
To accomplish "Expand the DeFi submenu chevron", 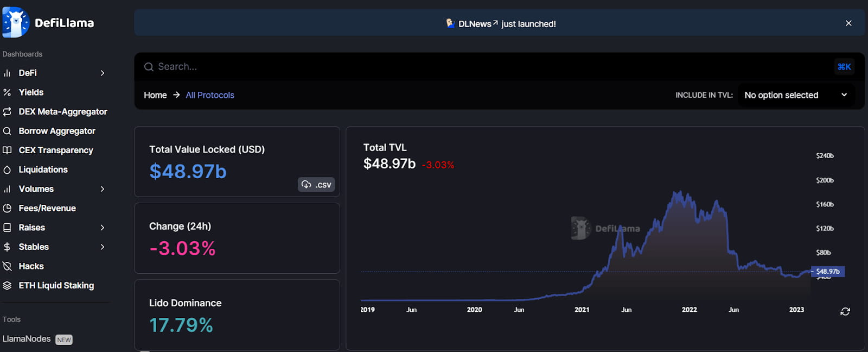I will (x=103, y=73).
